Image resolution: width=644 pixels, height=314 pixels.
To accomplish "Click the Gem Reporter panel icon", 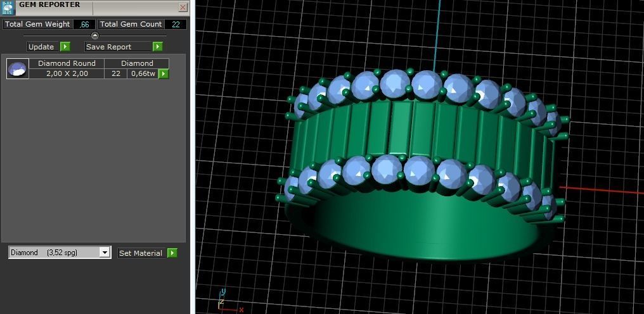I will 9,7.
